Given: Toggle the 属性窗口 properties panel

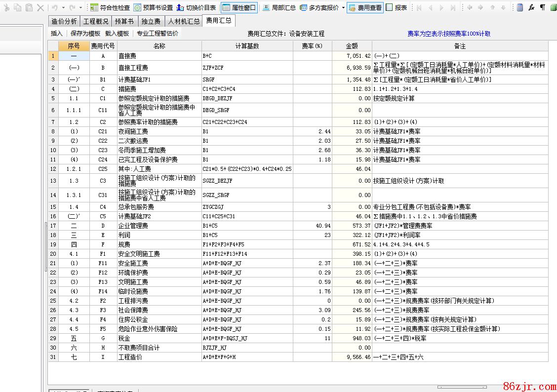Looking at the screenshot, I should tap(239, 7).
